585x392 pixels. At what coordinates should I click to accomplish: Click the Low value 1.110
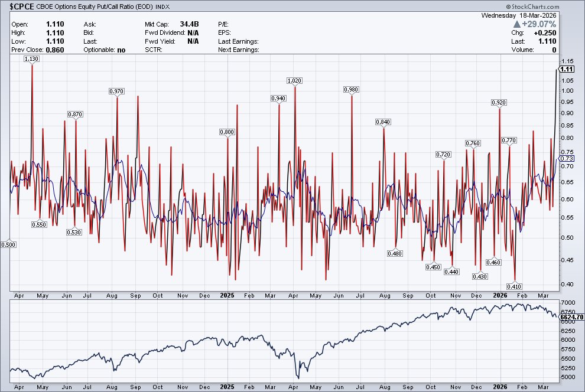[55, 41]
